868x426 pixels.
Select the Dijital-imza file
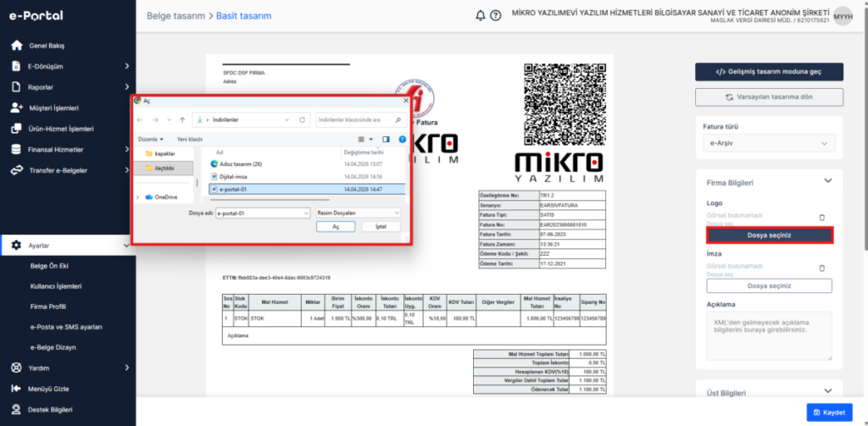point(233,176)
